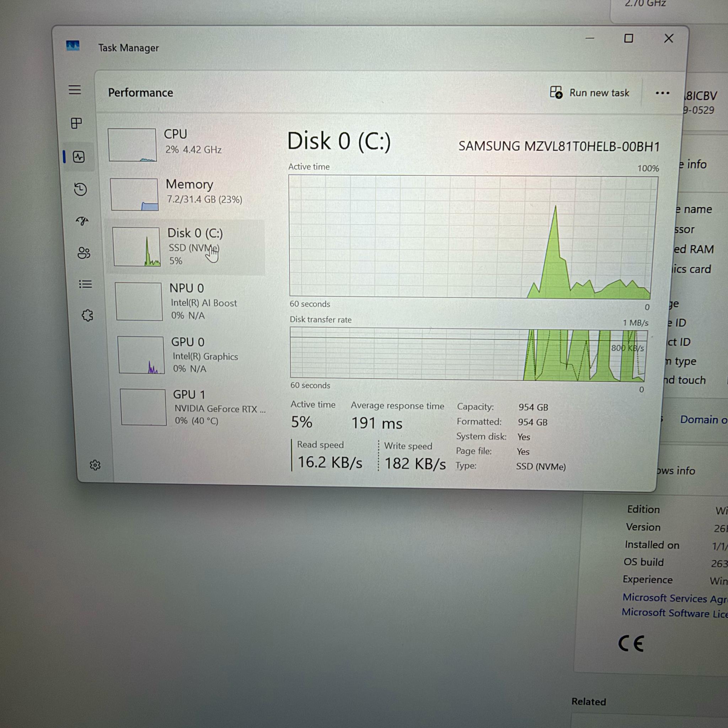Screen dimensions: 728x728
Task: Open Microsoft Software License link in Settings
Action: (675, 613)
